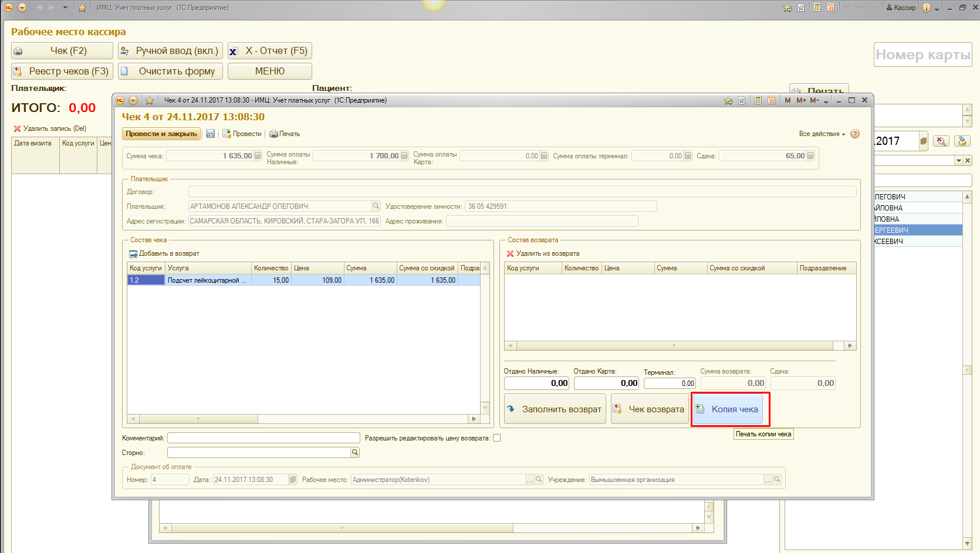
Task: Click calculator icon next to Сумма чека
Action: tap(258, 156)
